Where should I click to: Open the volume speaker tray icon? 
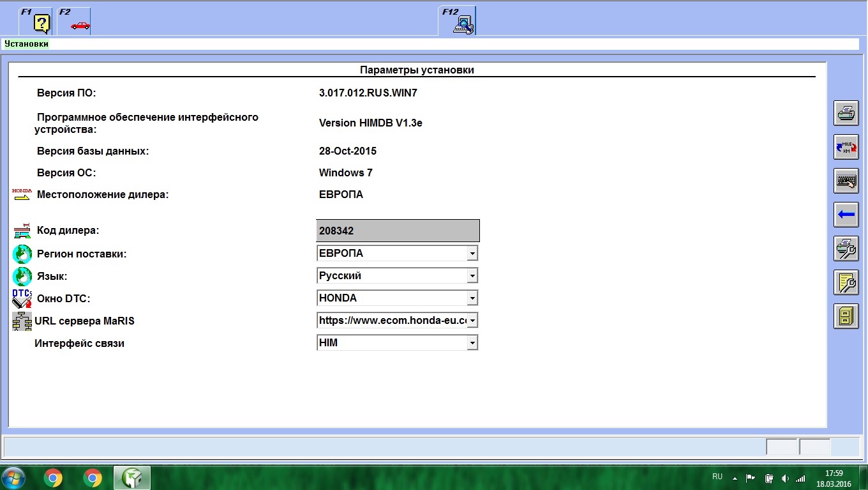point(785,478)
